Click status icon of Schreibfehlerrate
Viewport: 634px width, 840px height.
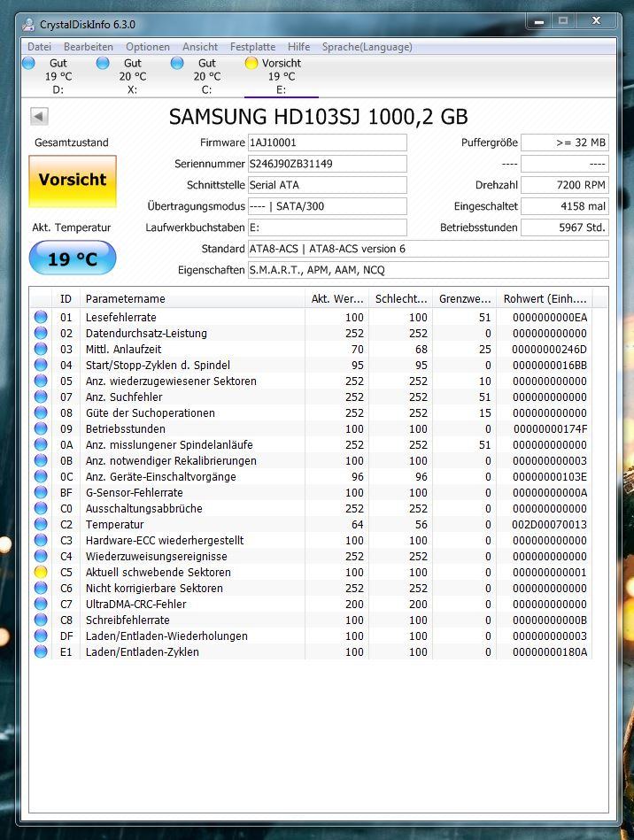pyautogui.click(x=41, y=620)
